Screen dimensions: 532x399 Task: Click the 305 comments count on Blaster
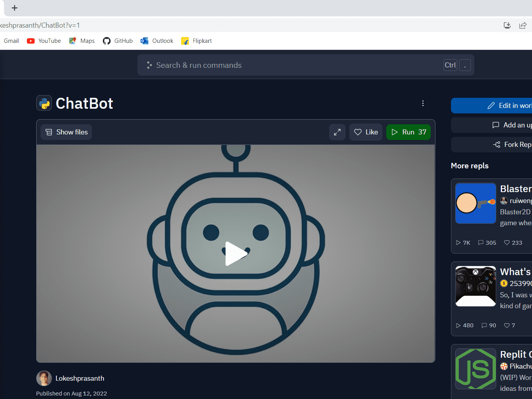487,243
